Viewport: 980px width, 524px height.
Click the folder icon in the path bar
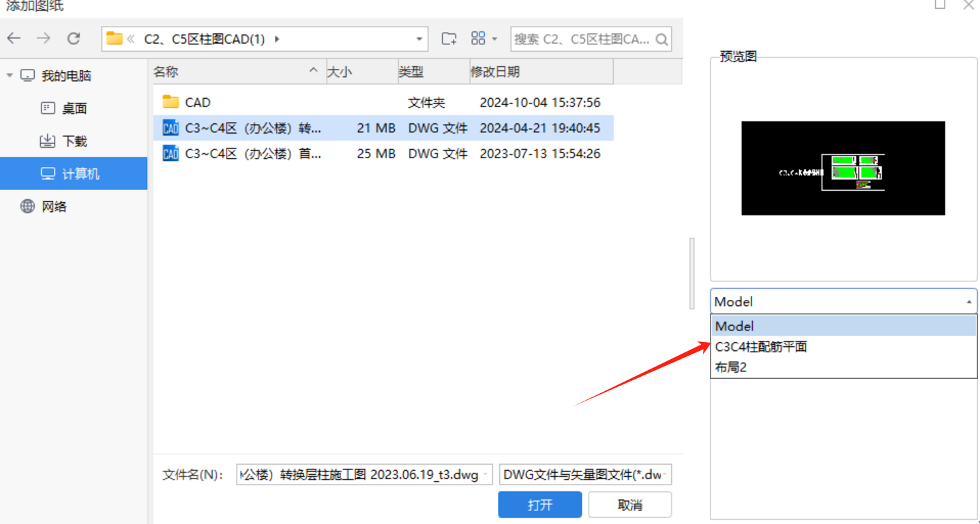point(115,39)
